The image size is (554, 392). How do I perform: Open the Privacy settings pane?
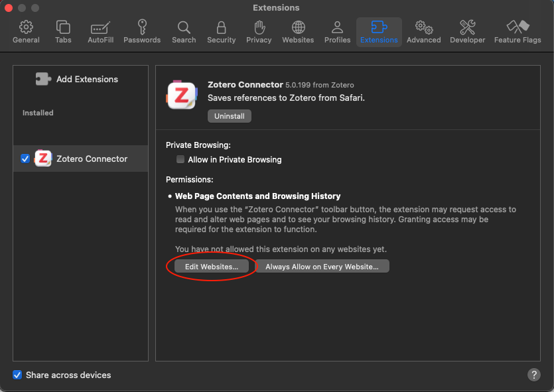pyautogui.click(x=259, y=32)
